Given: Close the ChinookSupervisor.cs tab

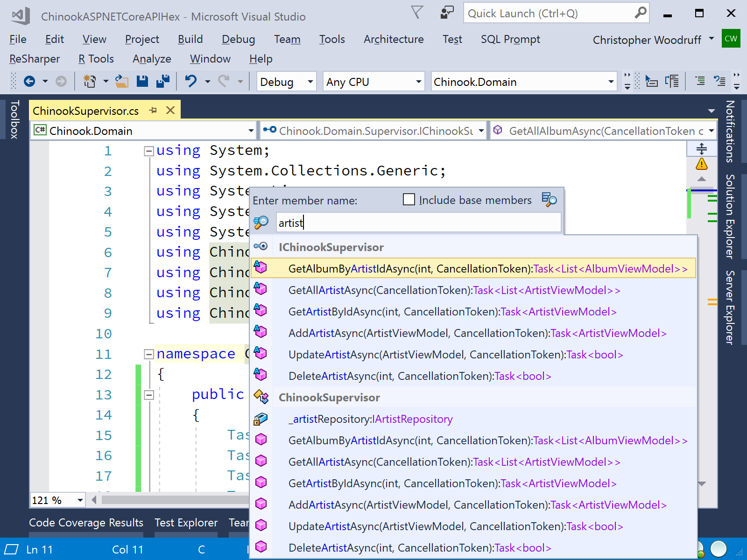Looking at the screenshot, I should (x=170, y=110).
